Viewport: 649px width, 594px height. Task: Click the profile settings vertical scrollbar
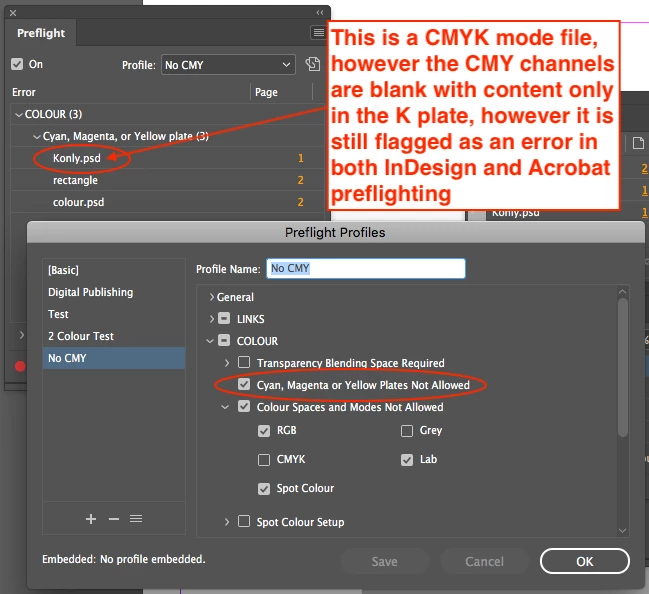(x=623, y=368)
